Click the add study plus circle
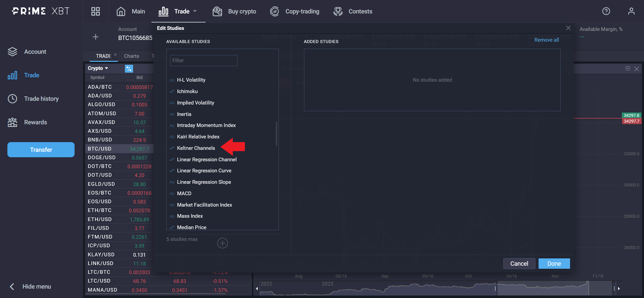The image size is (644, 298). point(222,243)
